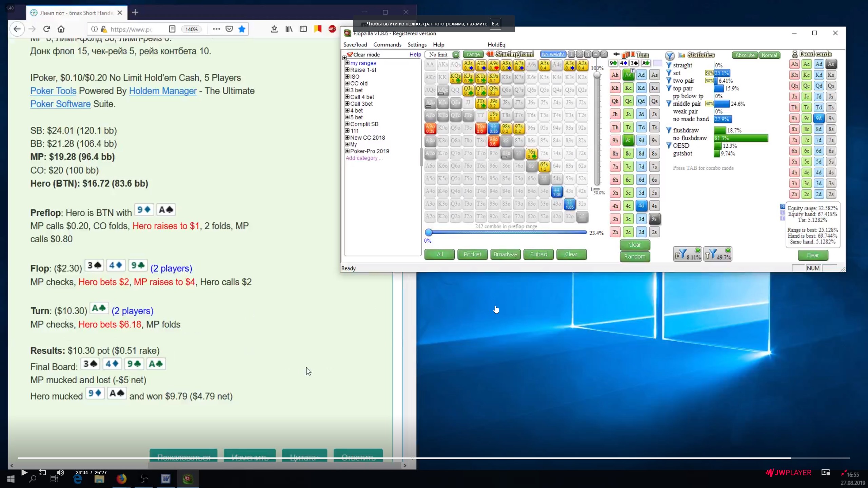868x488 pixels.
Task: Toggle the OESD filter funnel
Action: (669, 146)
